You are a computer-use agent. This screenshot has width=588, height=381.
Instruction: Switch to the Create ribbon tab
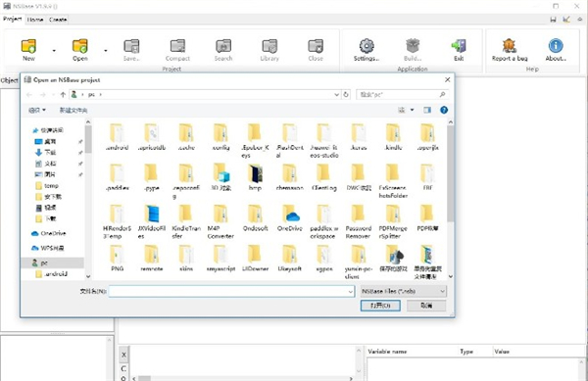coord(58,20)
